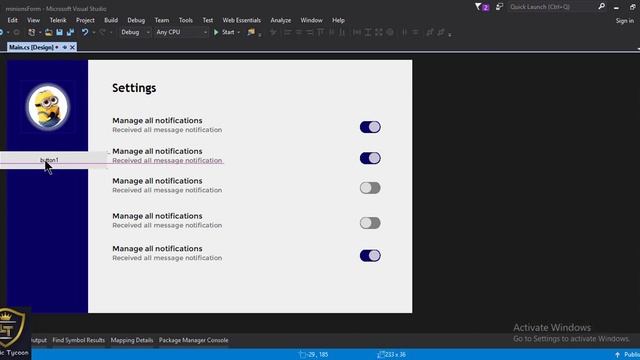Turn on the third notifications toggle
Viewport: 640px width, 360px height.
(x=370, y=188)
